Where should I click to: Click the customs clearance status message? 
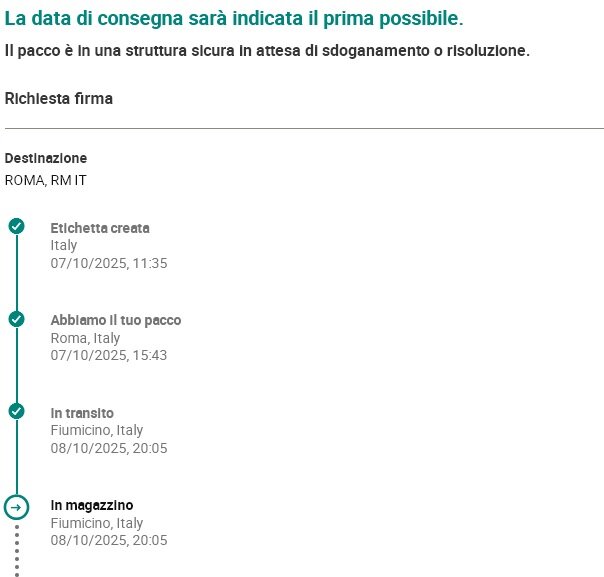267,50
